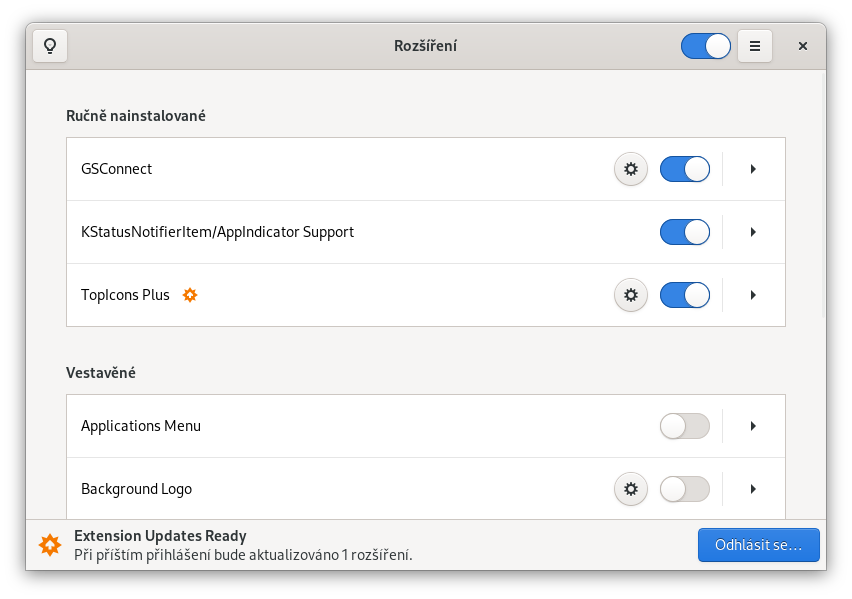The image size is (852, 599).
Task: Enable the Applications Menu extension switch
Action: tap(685, 426)
